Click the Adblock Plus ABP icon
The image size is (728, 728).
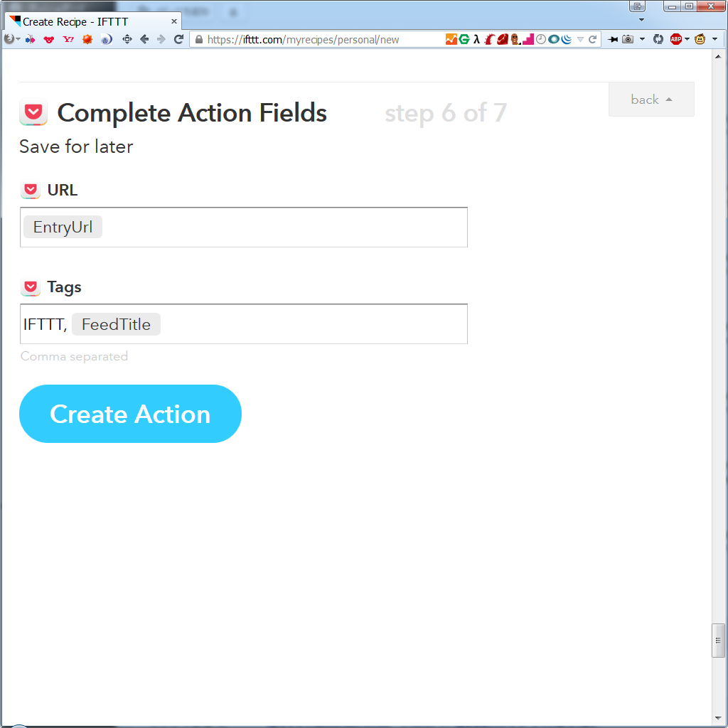click(675, 40)
